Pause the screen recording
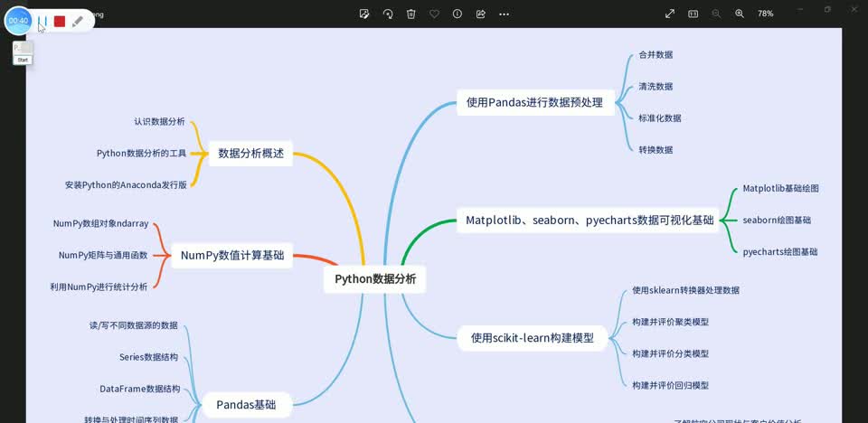The height and width of the screenshot is (423, 868). (x=42, y=22)
